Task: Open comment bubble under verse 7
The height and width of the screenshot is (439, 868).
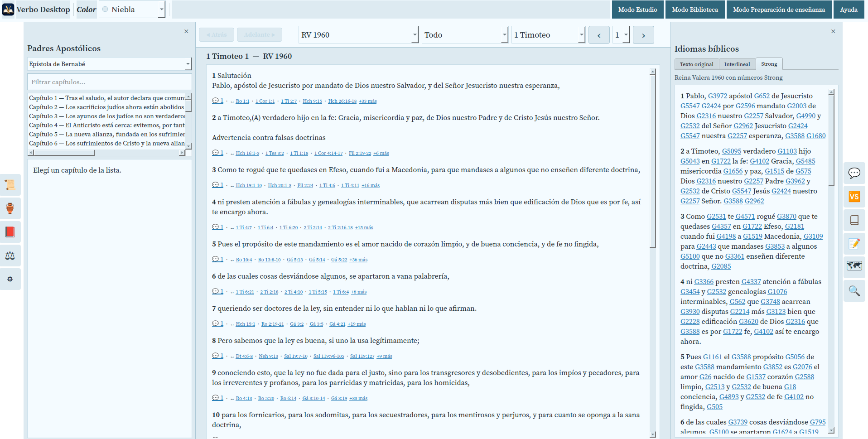Action: point(217,323)
